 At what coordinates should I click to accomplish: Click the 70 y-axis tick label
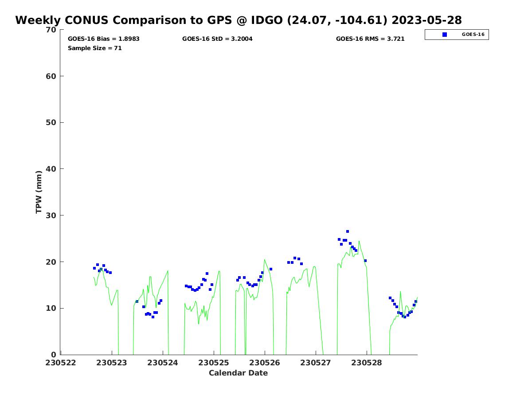point(51,30)
